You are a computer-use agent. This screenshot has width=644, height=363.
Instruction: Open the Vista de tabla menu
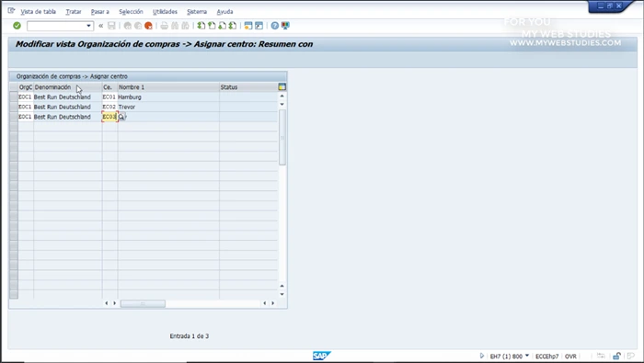pos(39,11)
